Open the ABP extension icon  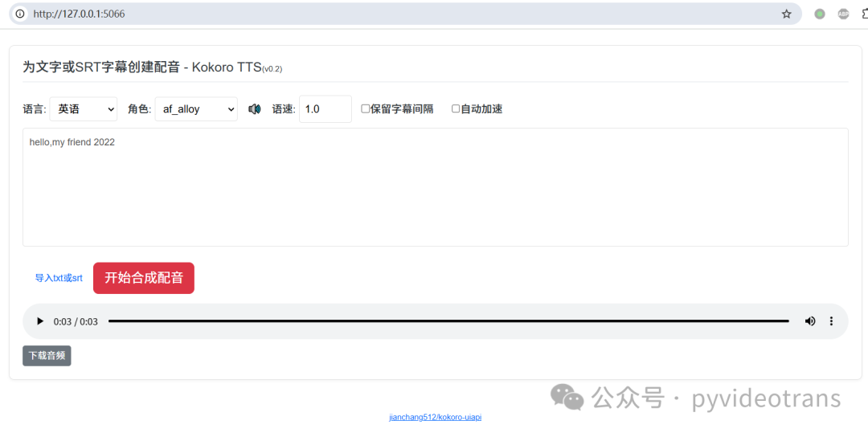[x=843, y=14]
